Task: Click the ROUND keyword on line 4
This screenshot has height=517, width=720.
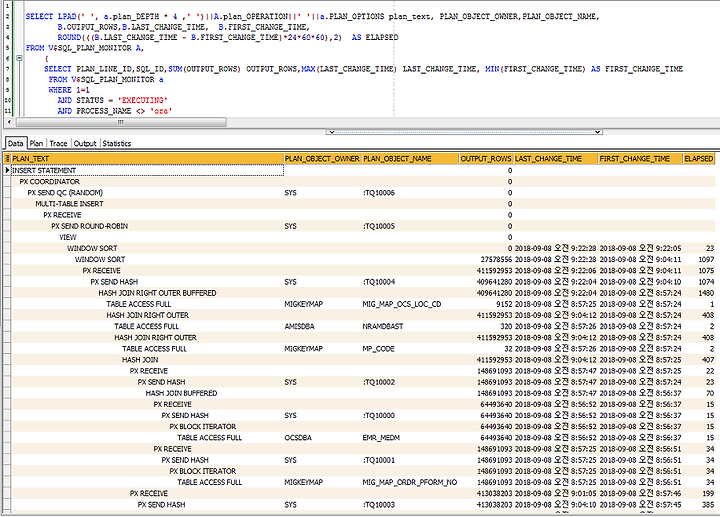Action: tap(69, 37)
